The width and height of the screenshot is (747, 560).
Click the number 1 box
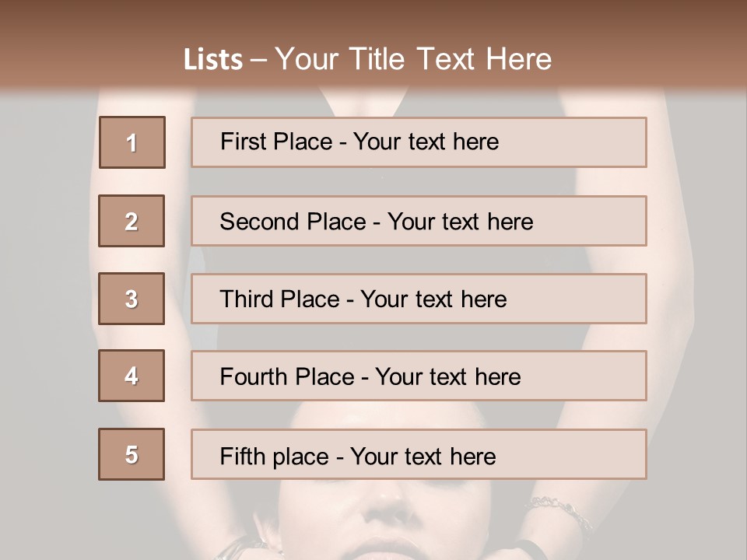click(x=132, y=142)
